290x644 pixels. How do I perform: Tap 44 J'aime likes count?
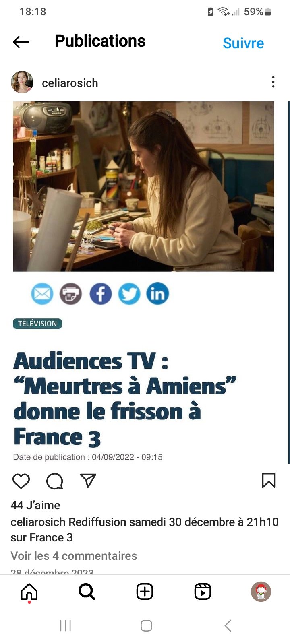(35, 505)
